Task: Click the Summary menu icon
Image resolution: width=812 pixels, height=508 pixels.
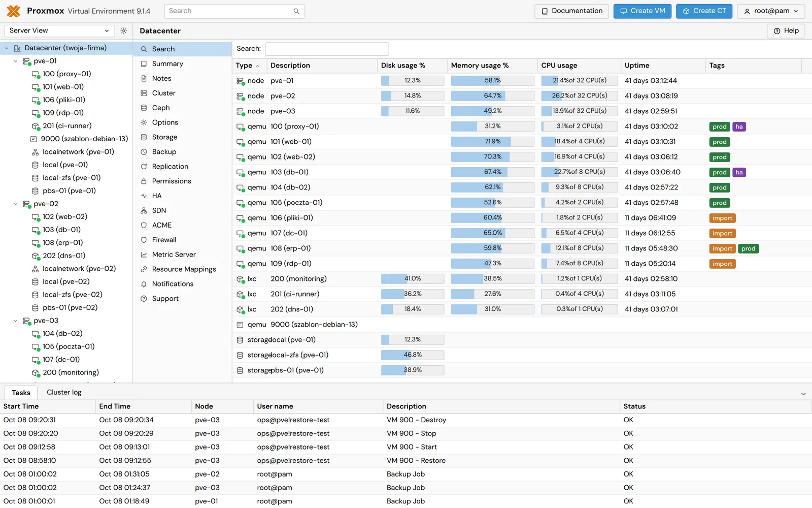Action: (x=144, y=64)
